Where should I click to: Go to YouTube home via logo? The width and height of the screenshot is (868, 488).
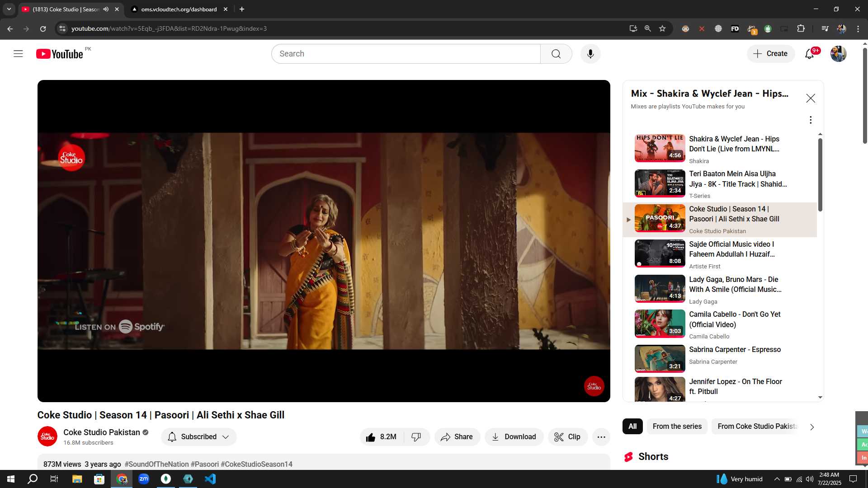(x=60, y=54)
